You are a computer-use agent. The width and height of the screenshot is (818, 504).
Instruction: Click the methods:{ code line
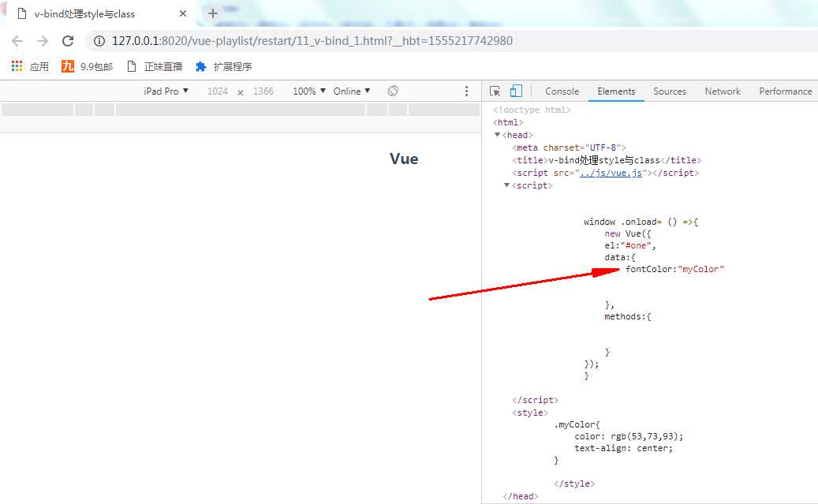628,317
